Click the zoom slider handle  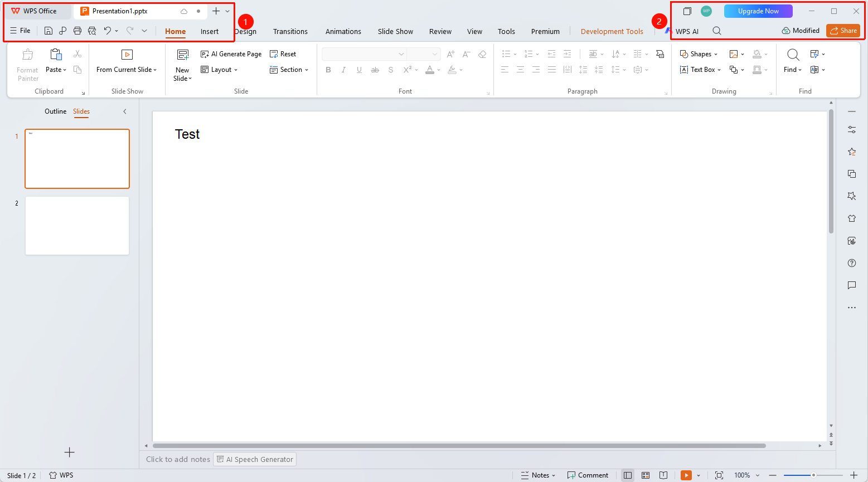coord(813,475)
